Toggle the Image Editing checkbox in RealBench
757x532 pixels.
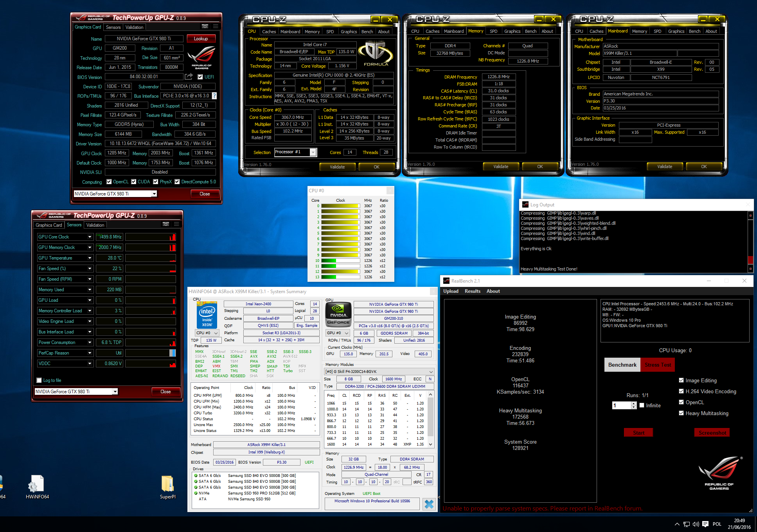pyautogui.click(x=681, y=380)
